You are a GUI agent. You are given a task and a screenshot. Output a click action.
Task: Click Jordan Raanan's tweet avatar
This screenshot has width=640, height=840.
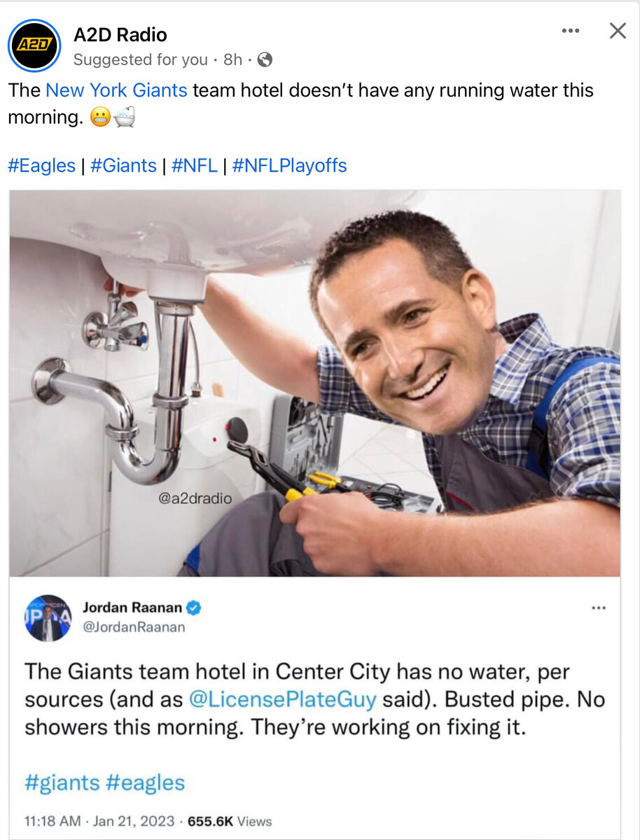48,618
